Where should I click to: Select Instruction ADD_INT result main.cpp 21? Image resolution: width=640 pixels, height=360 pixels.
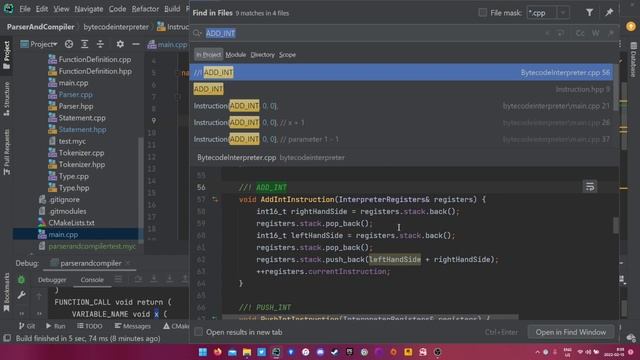[x=402, y=106]
